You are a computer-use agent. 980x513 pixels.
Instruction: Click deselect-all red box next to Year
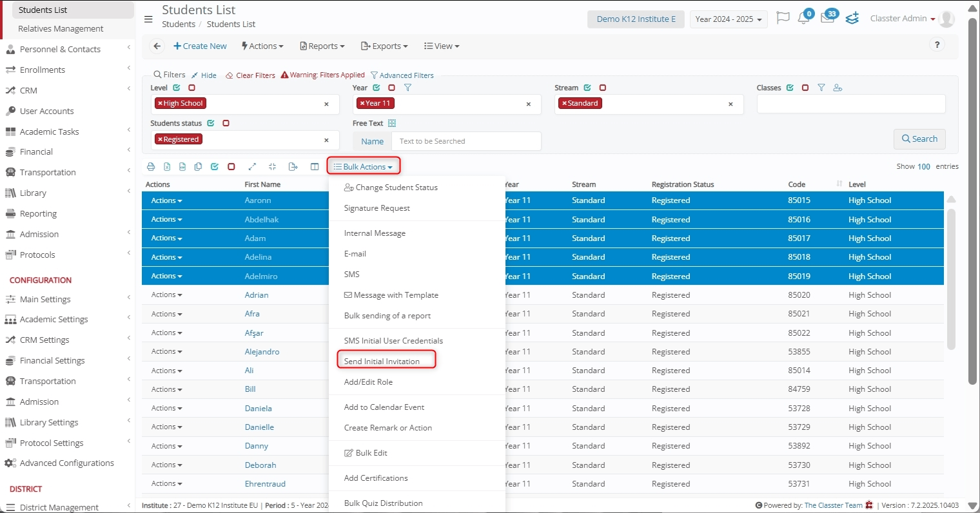click(x=391, y=88)
